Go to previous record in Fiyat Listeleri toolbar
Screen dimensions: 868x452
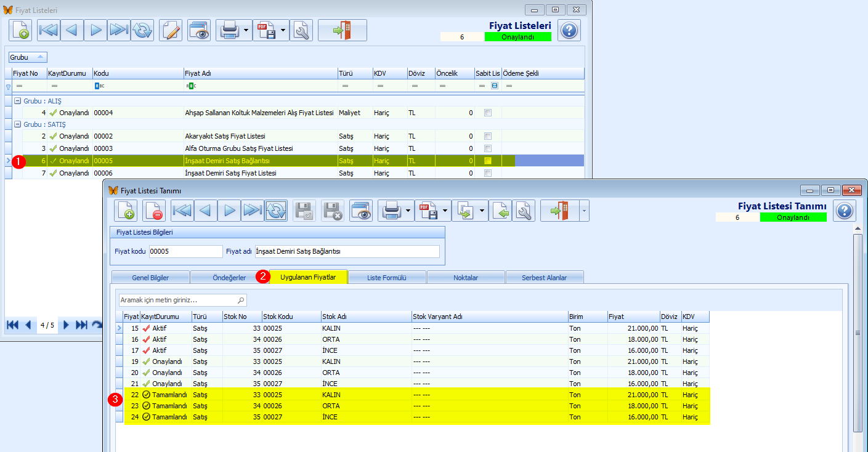tap(72, 30)
